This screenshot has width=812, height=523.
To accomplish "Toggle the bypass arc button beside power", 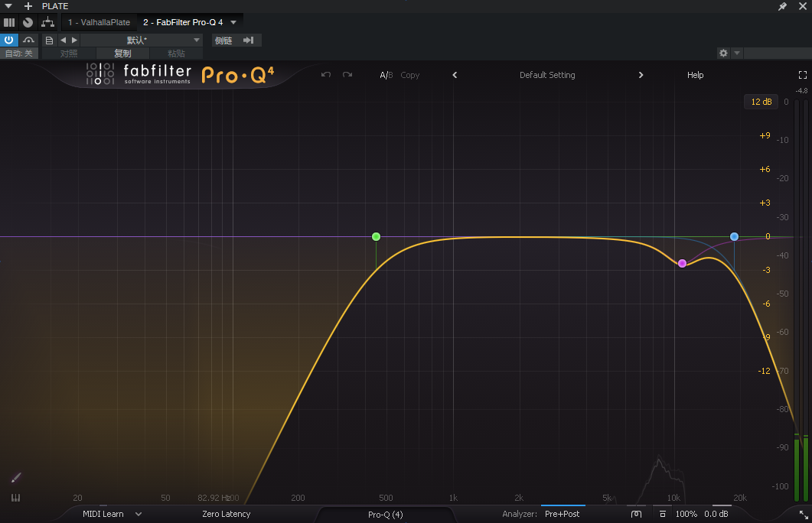I will 28,41.
